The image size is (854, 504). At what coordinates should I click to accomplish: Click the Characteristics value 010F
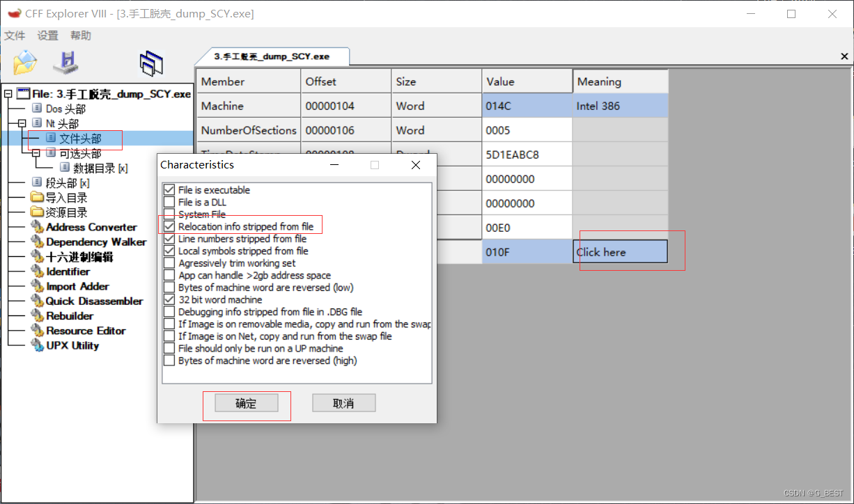tap(527, 252)
